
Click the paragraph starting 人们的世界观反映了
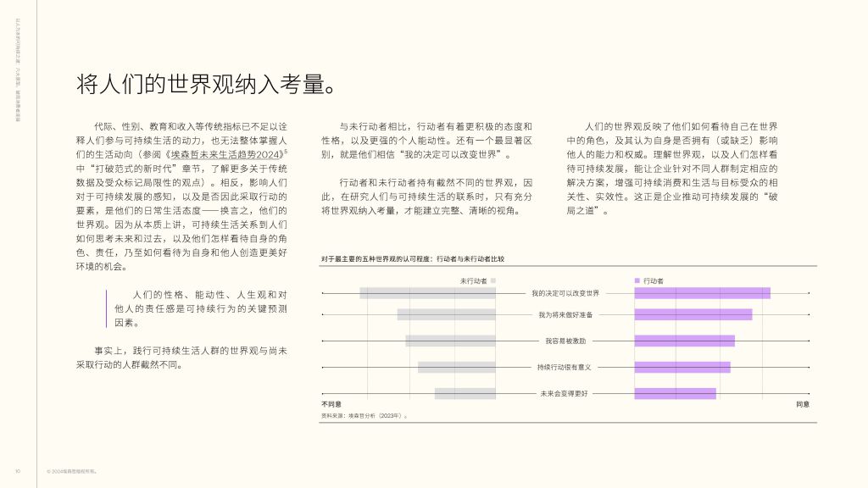click(x=672, y=169)
